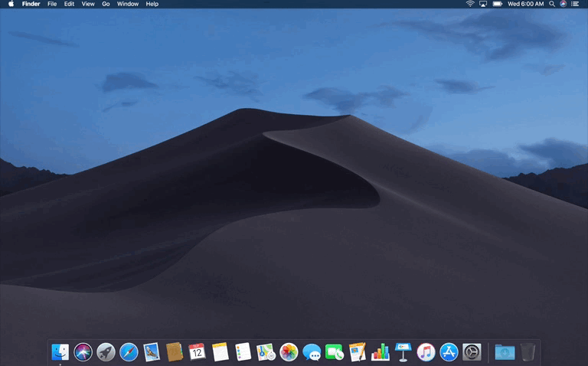588x366 pixels.
Task: Open Safari compass icon in Dock
Action: pyautogui.click(x=129, y=352)
